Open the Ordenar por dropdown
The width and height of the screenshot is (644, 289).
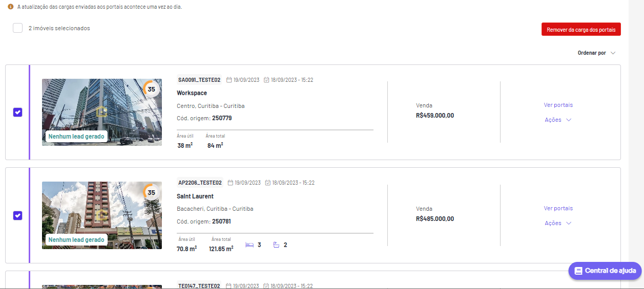tap(596, 53)
